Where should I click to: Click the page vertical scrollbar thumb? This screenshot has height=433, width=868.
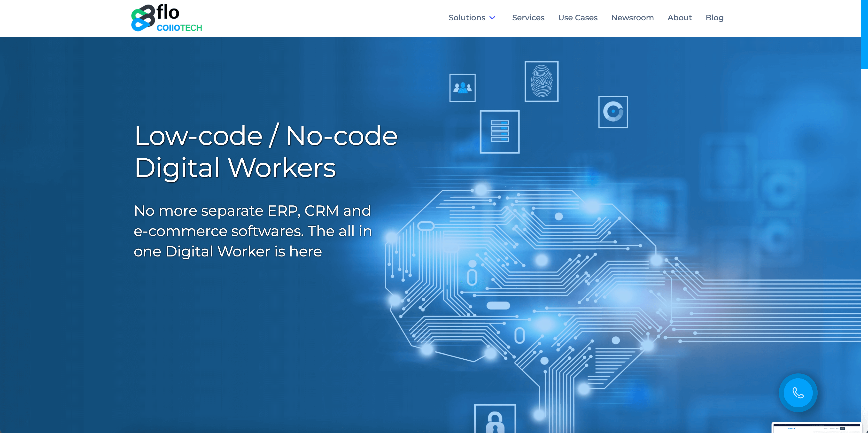point(864,34)
